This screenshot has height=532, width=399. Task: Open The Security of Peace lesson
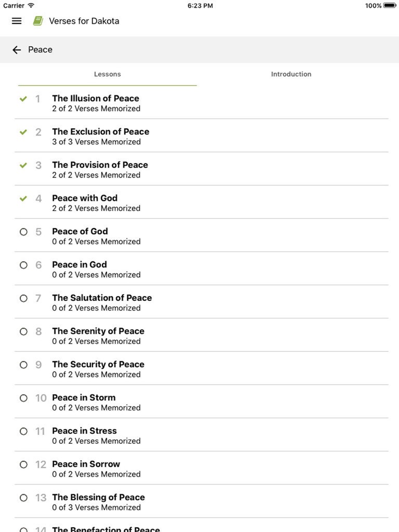[98, 369]
